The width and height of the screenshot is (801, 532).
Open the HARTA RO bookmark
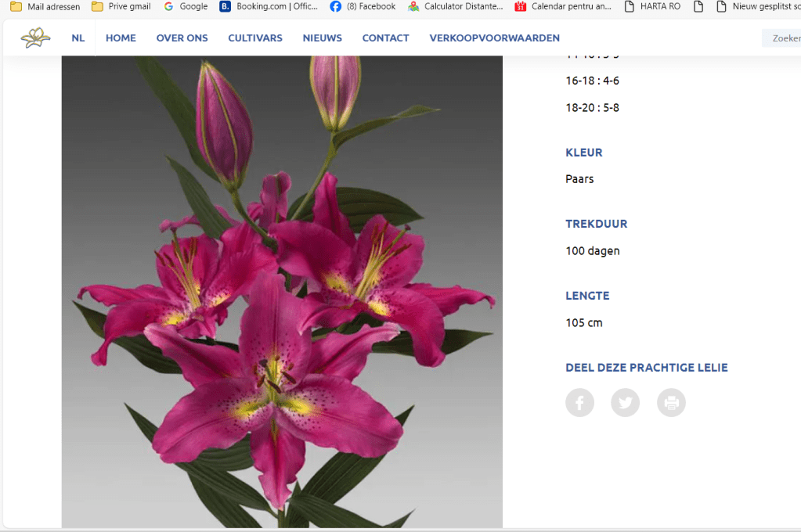[652, 6]
